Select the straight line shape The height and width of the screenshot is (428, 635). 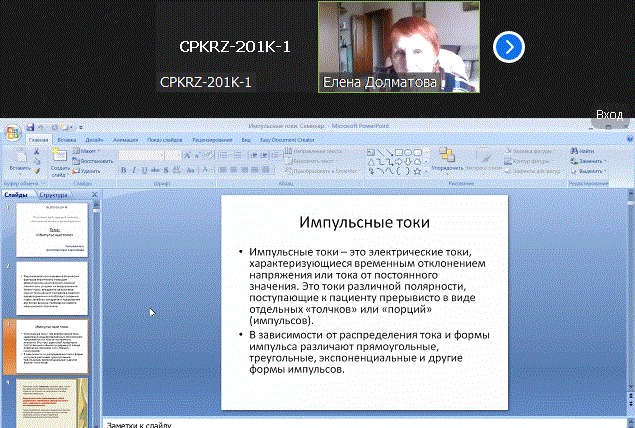(380, 153)
